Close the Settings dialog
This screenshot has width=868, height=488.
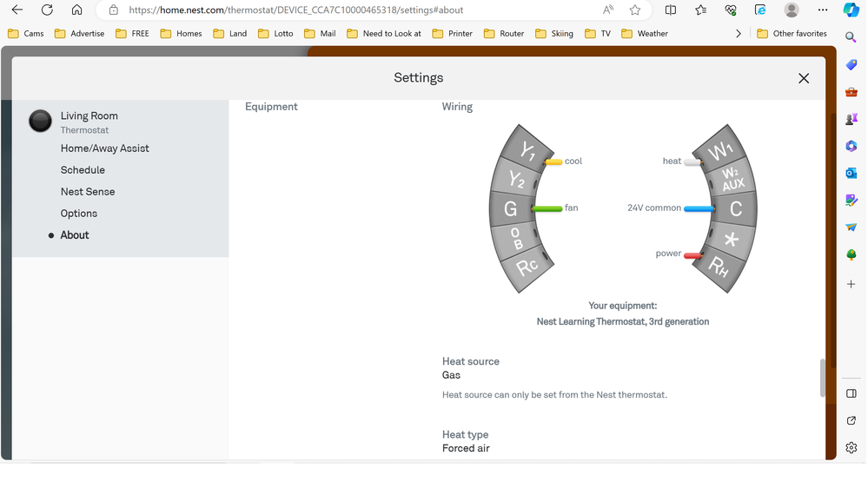[804, 78]
